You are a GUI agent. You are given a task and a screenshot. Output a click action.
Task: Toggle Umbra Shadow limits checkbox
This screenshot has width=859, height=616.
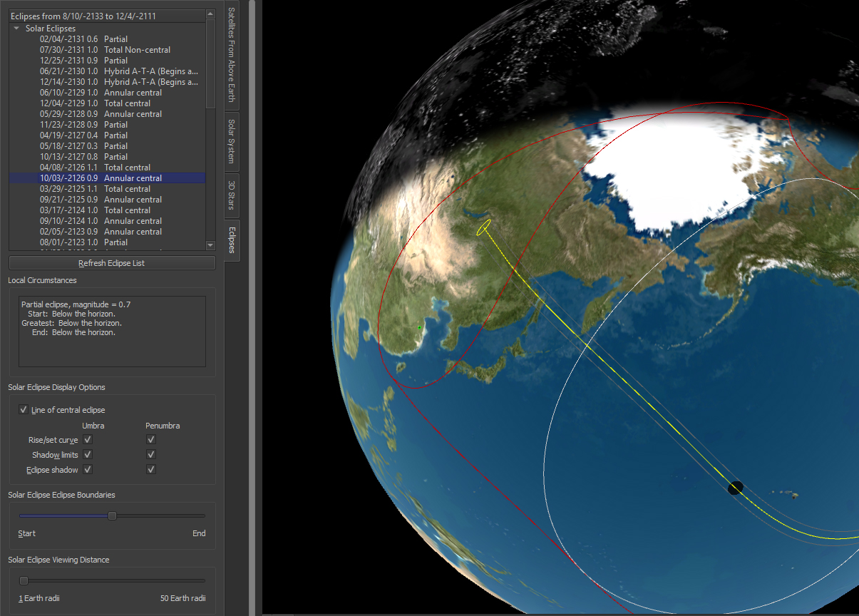[x=88, y=455]
